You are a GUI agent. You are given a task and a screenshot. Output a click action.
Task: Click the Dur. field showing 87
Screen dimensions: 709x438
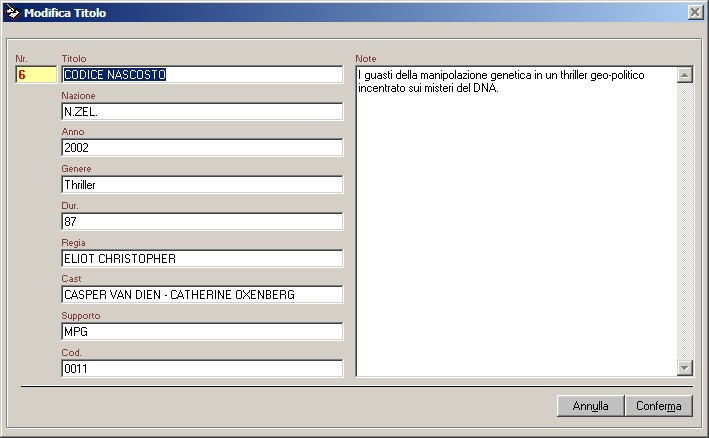(202, 222)
